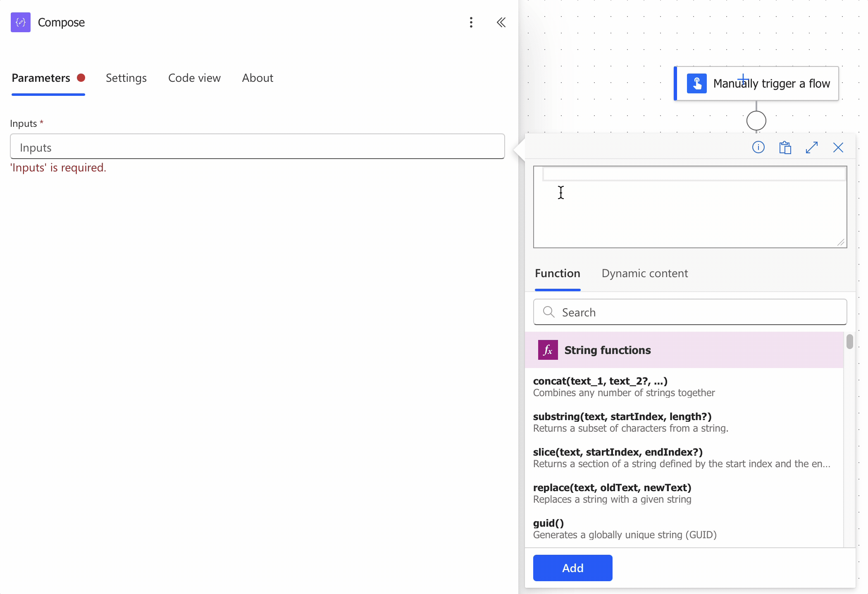Click the Compose action icon

(x=21, y=22)
